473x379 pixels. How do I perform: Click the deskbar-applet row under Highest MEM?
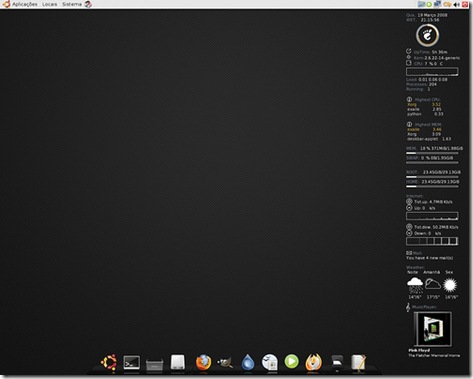429,139
